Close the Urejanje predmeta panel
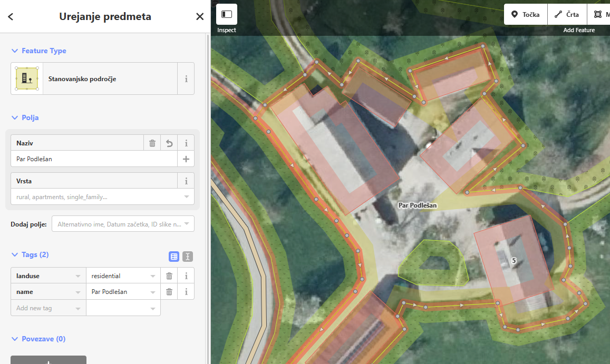 tap(200, 17)
